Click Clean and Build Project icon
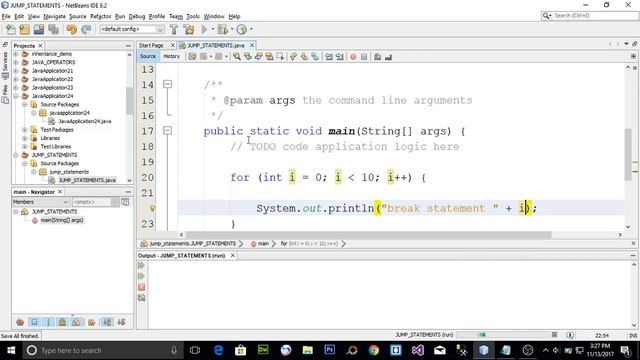 [x=189, y=29]
